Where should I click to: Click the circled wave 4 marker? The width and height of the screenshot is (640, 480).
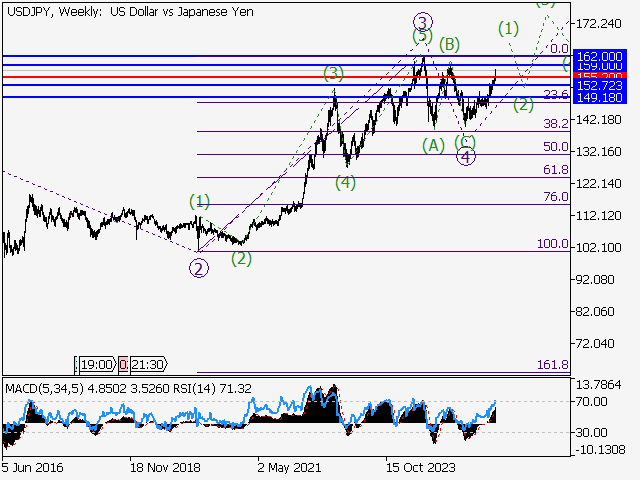pyautogui.click(x=465, y=156)
